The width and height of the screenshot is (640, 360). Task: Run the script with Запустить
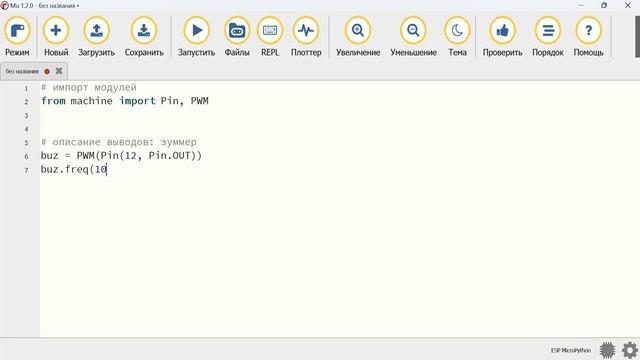[x=196, y=37]
